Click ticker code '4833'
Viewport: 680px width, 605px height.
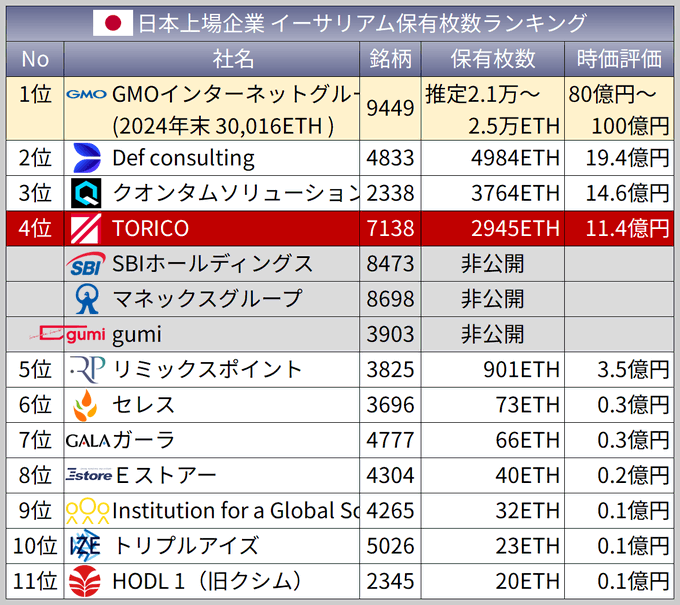click(390, 158)
